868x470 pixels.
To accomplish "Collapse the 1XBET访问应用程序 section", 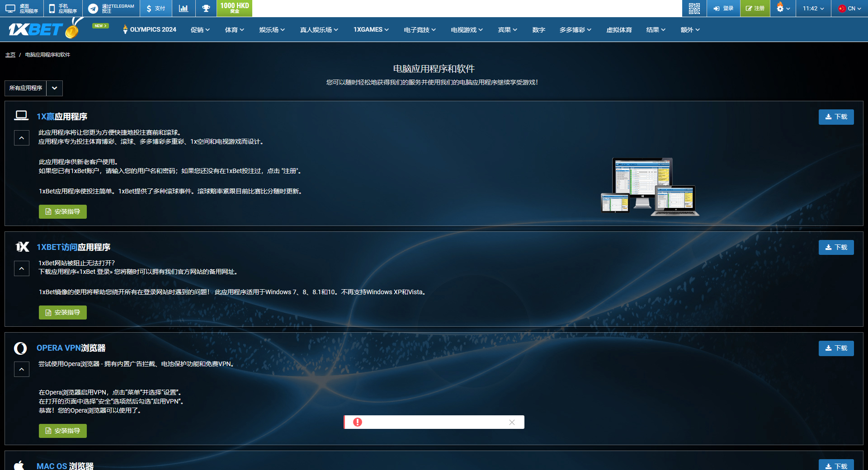I will click(22, 268).
